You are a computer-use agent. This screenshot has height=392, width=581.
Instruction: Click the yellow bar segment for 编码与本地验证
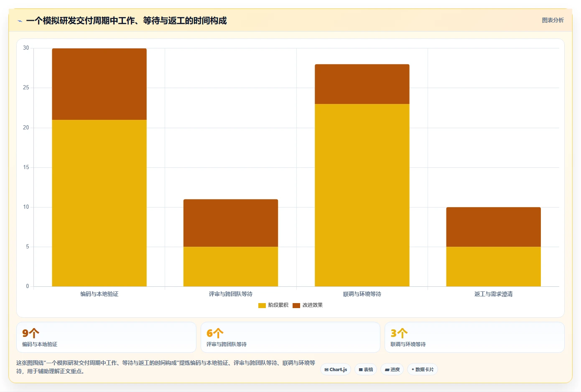coord(99,203)
